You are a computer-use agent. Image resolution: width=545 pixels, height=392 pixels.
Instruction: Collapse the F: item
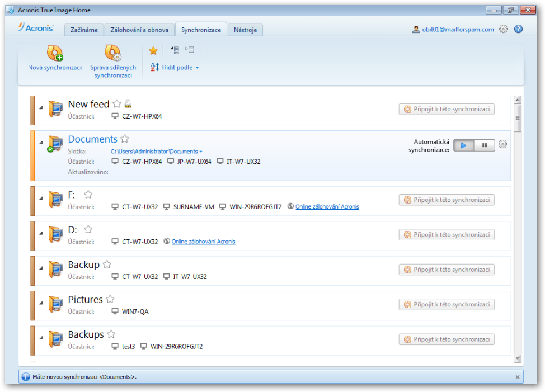[41, 199]
